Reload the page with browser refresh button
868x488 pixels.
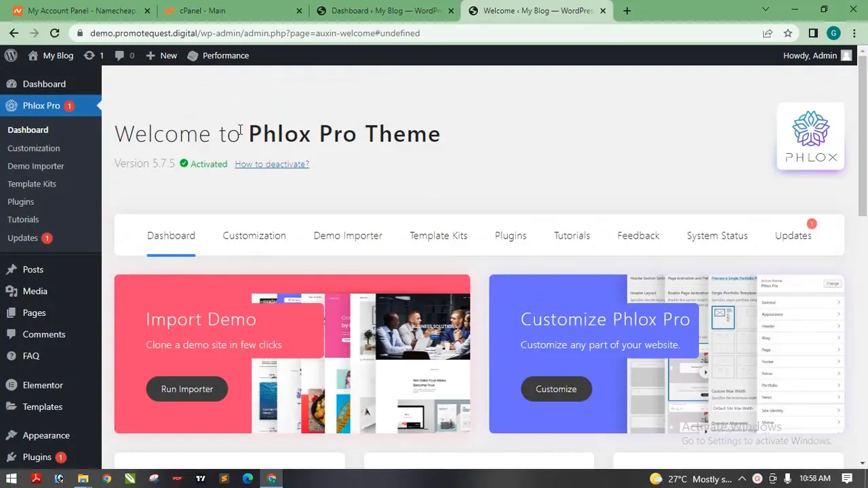54,33
